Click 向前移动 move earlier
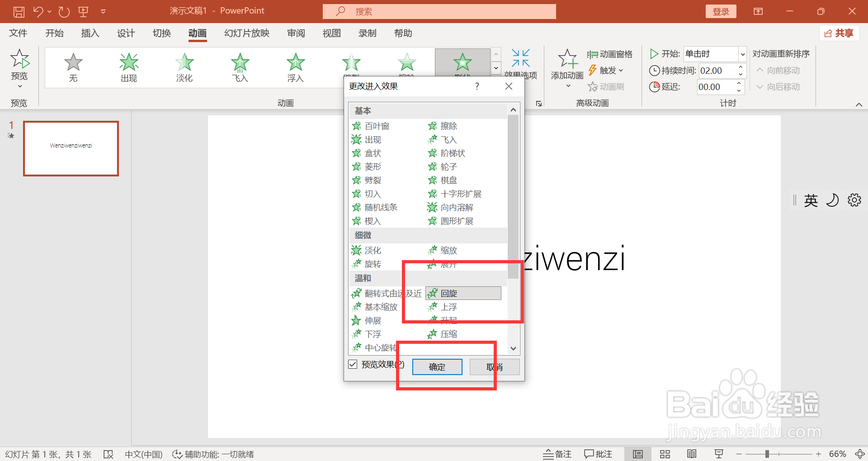The height and width of the screenshot is (461, 868). pos(778,71)
